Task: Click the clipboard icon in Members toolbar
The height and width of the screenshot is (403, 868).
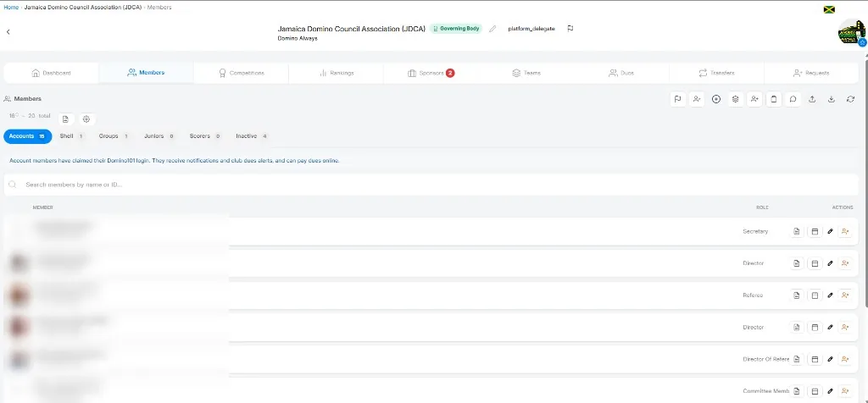Action: [x=774, y=100]
